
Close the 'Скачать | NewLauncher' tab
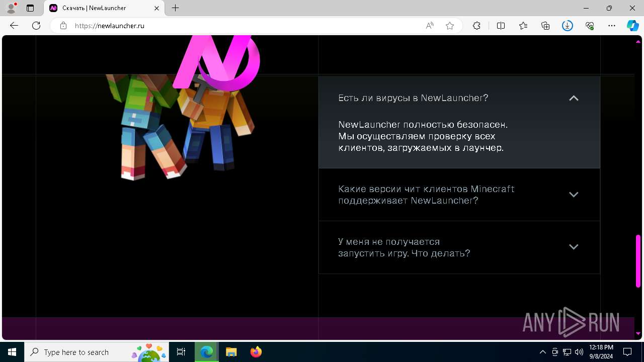click(x=157, y=8)
